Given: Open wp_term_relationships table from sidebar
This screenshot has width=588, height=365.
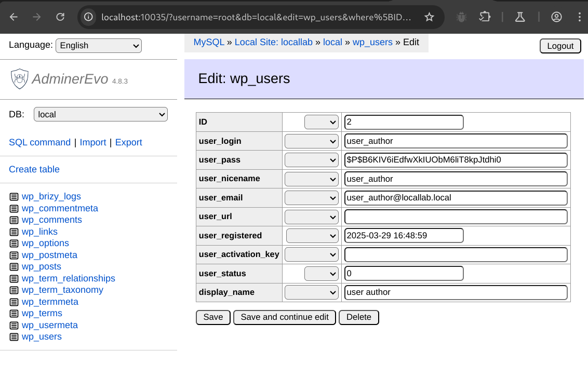Looking at the screenshot, I should tap(68, 278).
